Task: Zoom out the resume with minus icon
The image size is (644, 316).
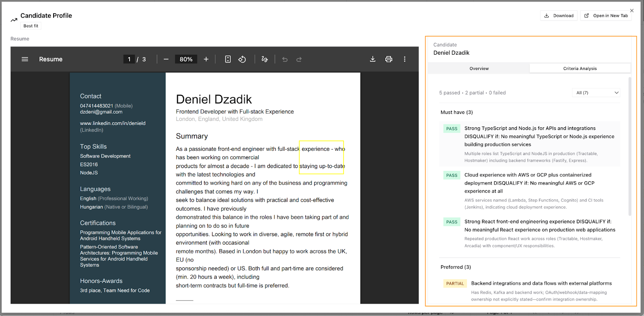Action: [x=166, y=59]
